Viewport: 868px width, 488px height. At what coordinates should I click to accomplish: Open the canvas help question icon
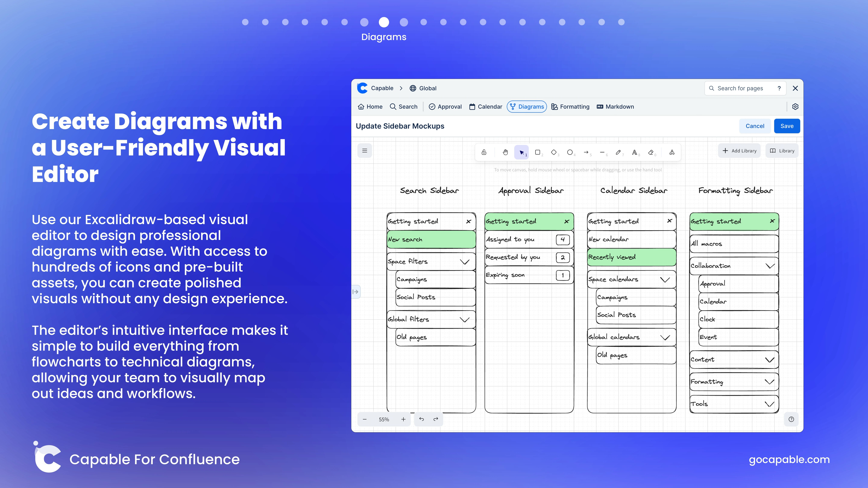coord(791,419)
